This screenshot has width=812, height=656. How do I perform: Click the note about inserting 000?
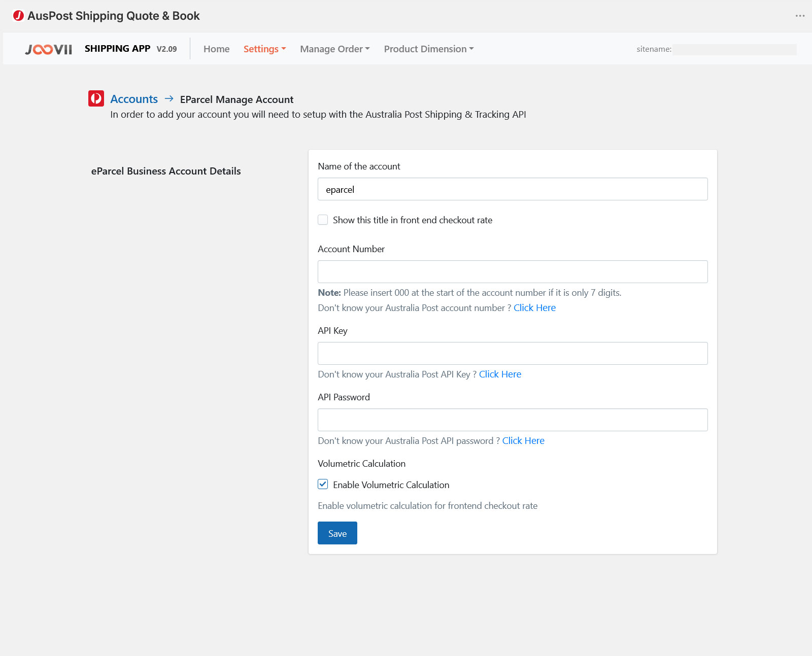(469, 293)
